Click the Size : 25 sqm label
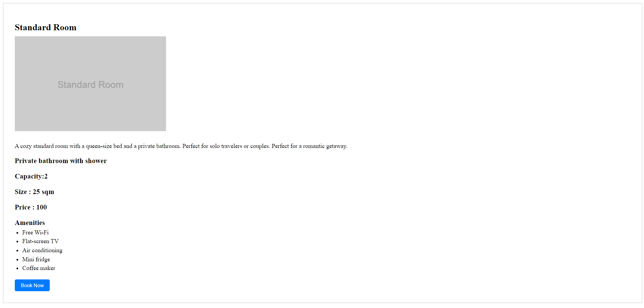Image resolution: width=644 pixels, height=308 pixels. tap(34, 192)
